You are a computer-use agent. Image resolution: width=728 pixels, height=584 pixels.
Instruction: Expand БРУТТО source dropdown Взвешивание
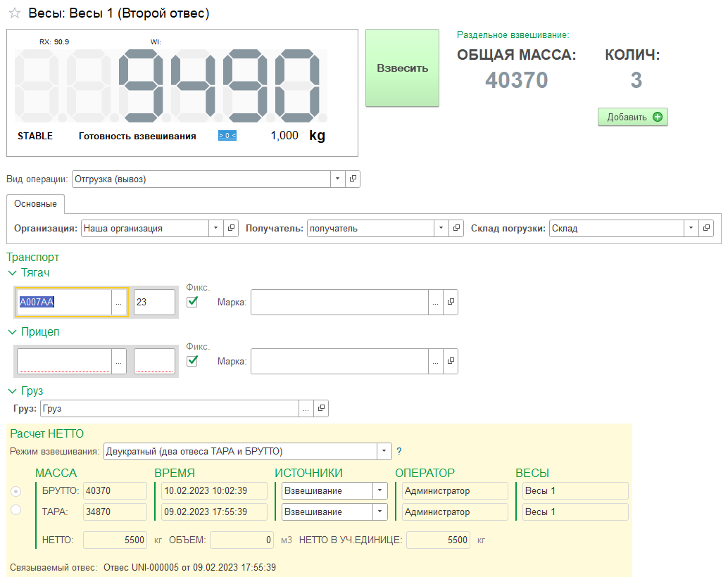[380, 491]
